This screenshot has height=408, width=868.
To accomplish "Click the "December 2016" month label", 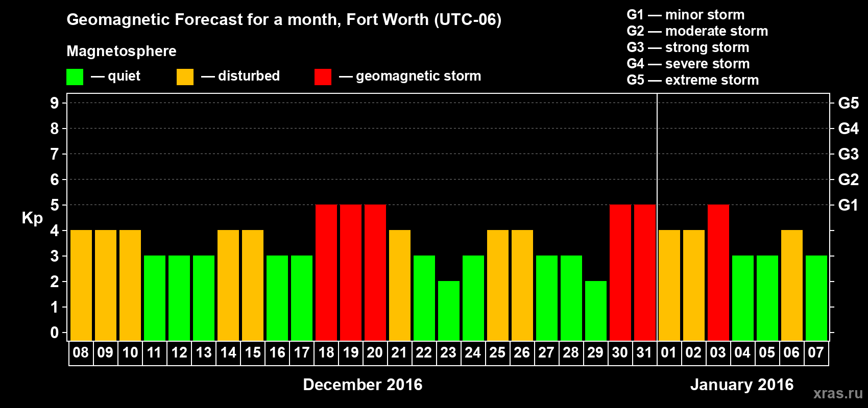I will click(363, 385).
